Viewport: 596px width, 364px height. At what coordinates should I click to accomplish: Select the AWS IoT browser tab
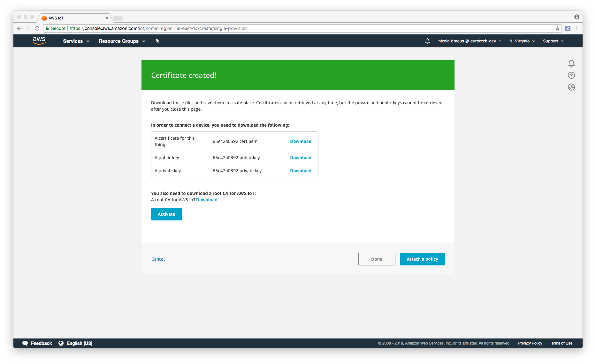click(x=75, y=18)
